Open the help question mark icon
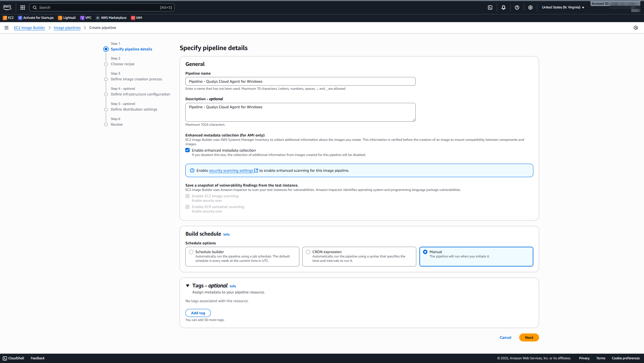644x363 pixels. coord(517,7)
